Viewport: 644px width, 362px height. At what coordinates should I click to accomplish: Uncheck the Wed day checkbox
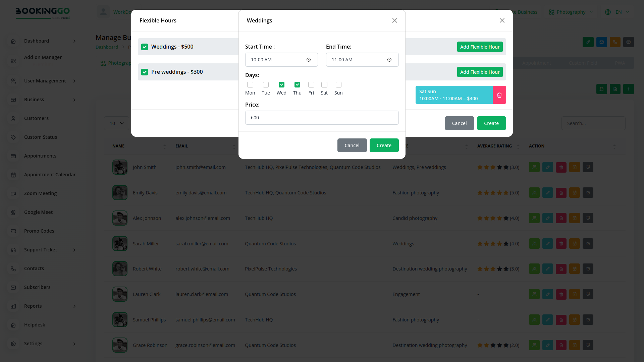281,85
